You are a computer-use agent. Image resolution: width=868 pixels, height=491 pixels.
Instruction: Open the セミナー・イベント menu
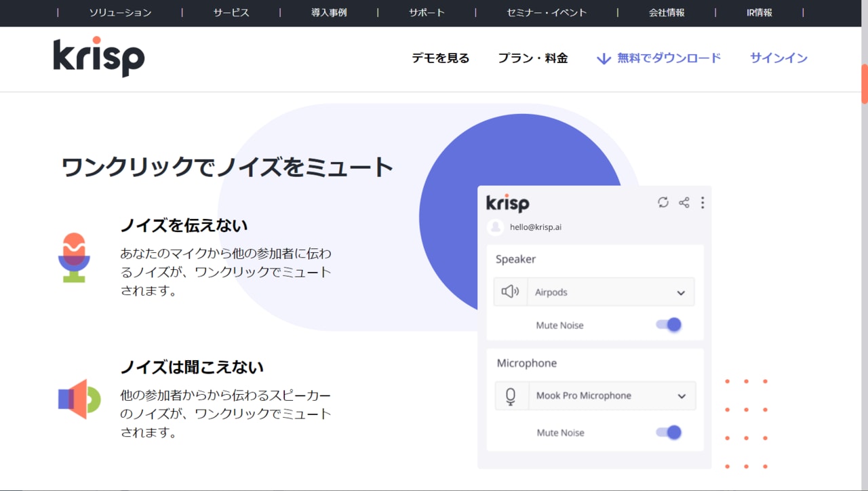tap(547, 12)
